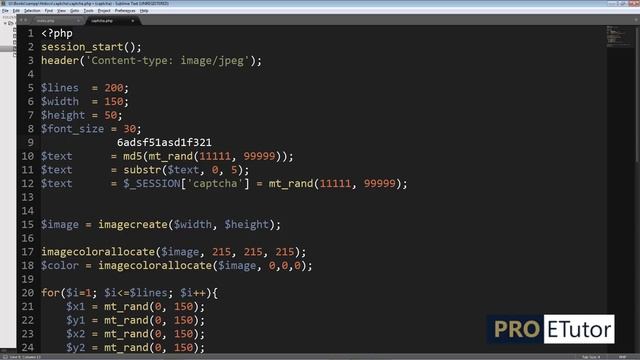Click '$font_size' on line 8
This screenshot has height=360, width=640.
pos(72,129)
